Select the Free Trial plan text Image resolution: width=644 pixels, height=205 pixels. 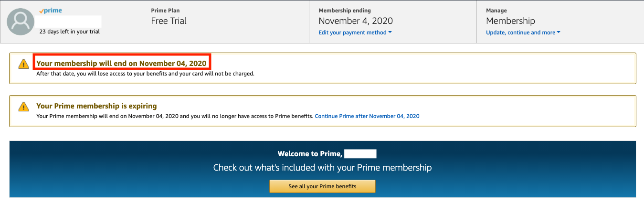tap(169, 21)
